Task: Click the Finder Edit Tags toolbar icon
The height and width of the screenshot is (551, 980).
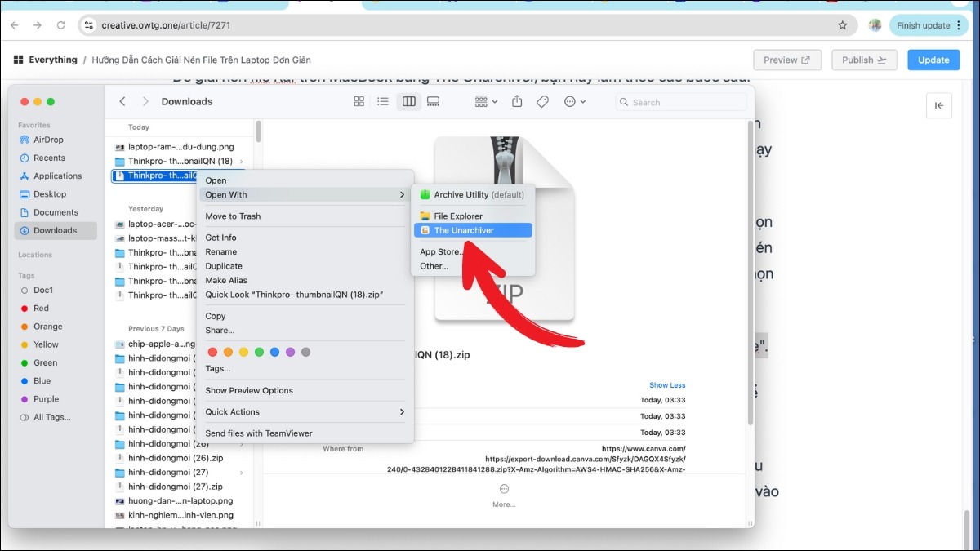Action: (x=542, y=102)
